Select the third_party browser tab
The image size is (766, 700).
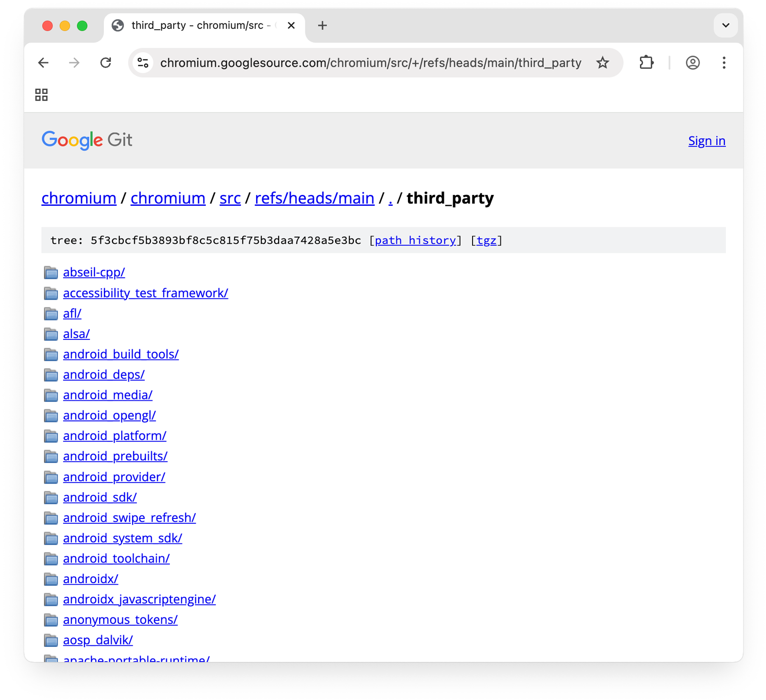196,25
